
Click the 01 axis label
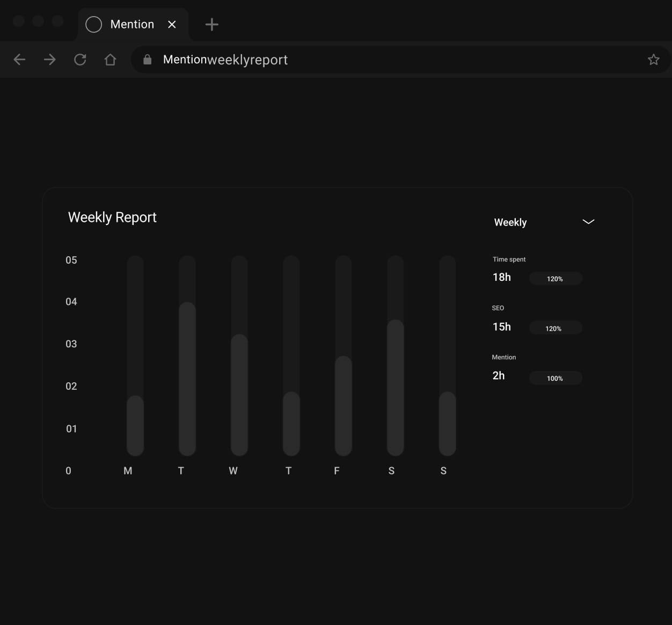(x=71, y=428)
